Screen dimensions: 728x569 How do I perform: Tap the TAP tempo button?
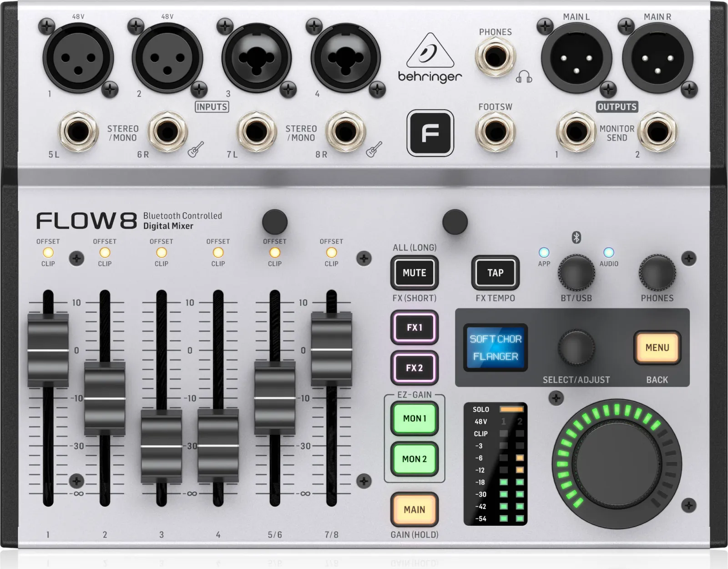(x=495, y=273)
